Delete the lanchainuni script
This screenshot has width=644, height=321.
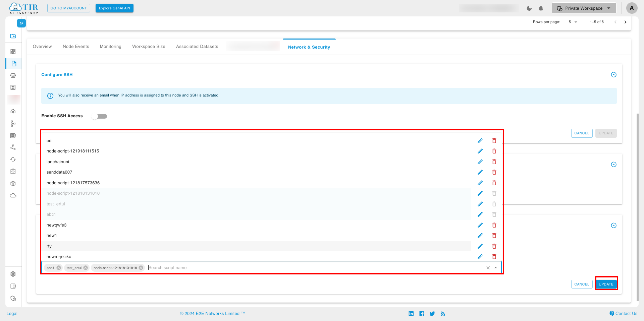[x=494, y=162]
